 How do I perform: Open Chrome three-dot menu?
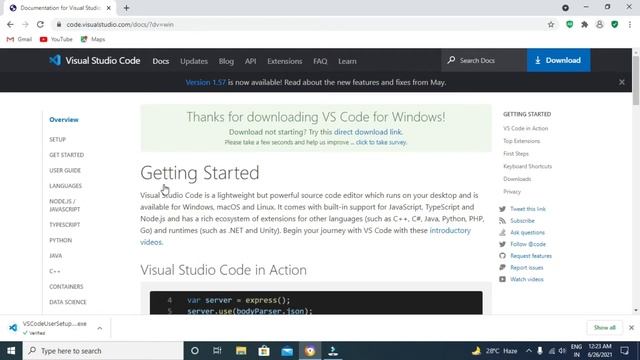tap(630, 24)
